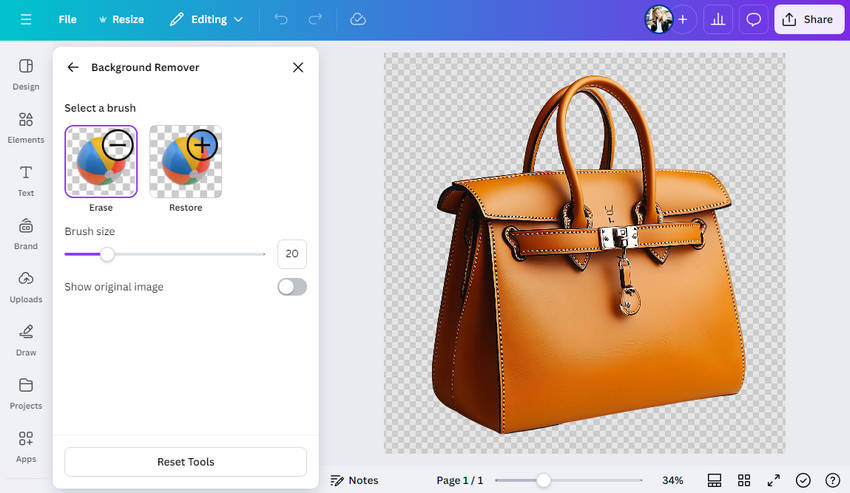The image size is (850, 493).
Task: Open the help question mark icon
Action: [833, 481]
